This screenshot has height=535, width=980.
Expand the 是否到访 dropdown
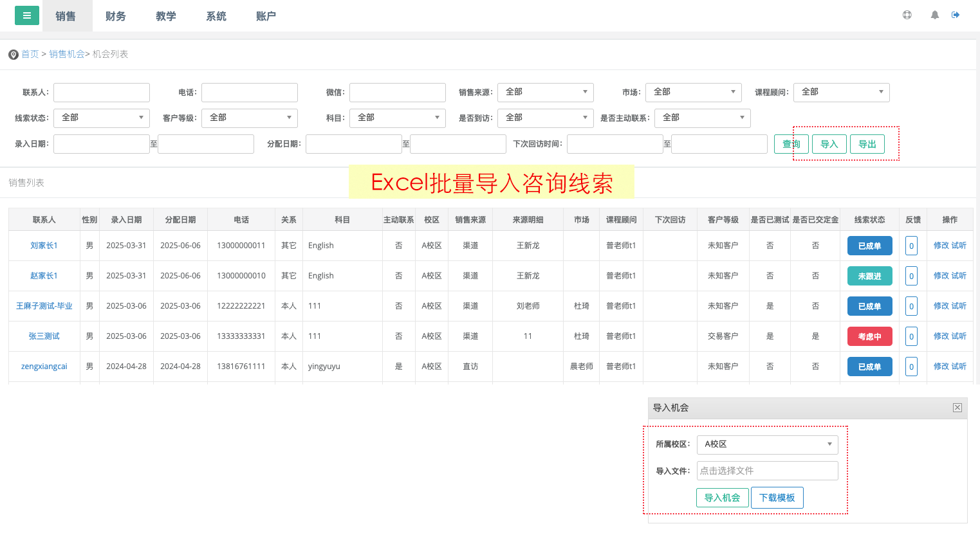tap(546, 118)
